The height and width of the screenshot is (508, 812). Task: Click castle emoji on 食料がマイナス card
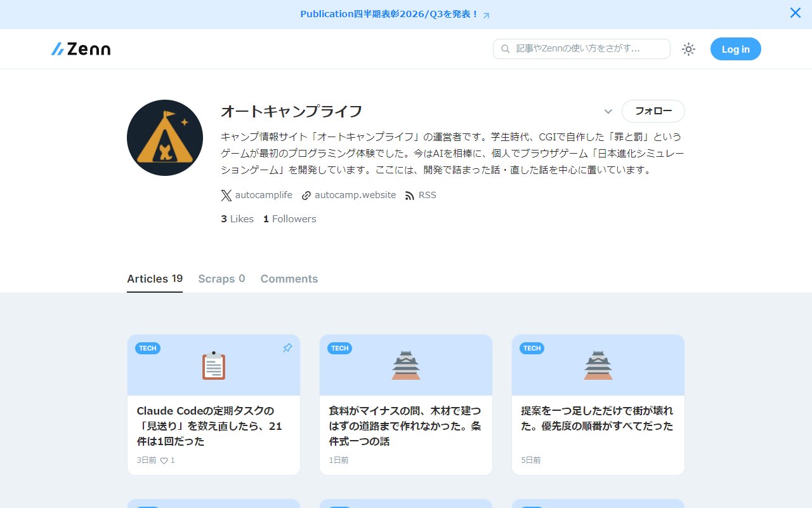click(406, 365)
